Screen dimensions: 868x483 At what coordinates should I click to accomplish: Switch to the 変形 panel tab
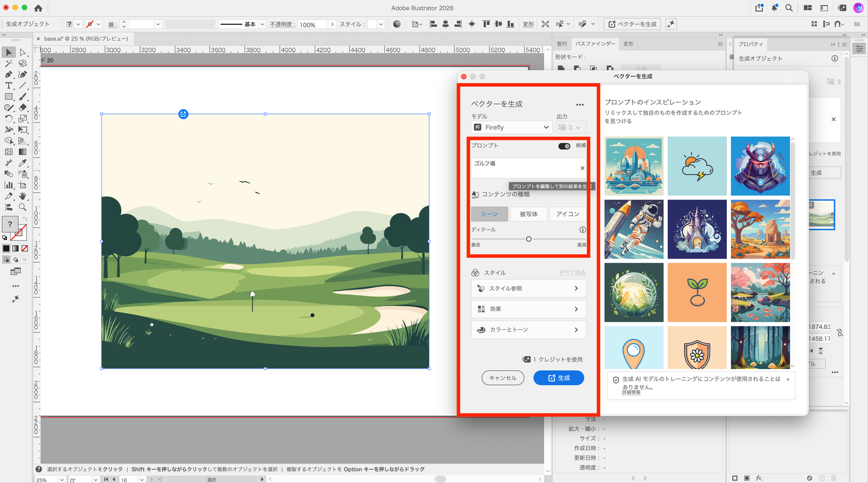point(628,44)
